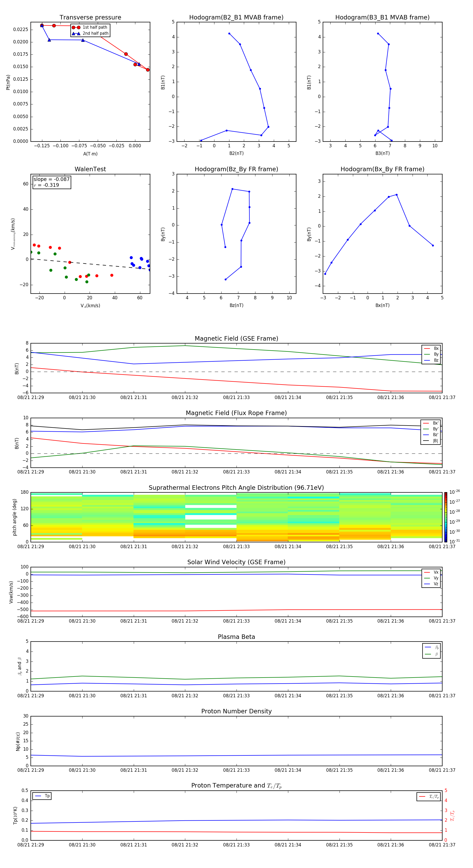Click 'Magnetic Field (GSE Frame)' title
The width and height of the screenshot is (473, 868).
pyautogui.click(x=236, y=339)
